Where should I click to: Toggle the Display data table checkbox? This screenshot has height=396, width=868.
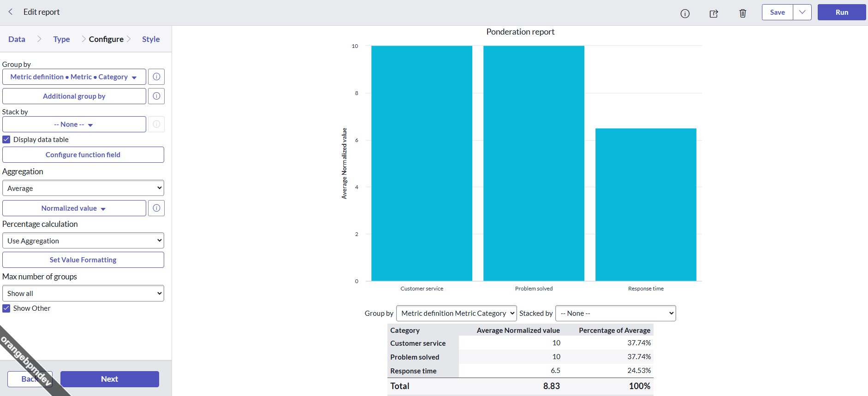[6, 140]
